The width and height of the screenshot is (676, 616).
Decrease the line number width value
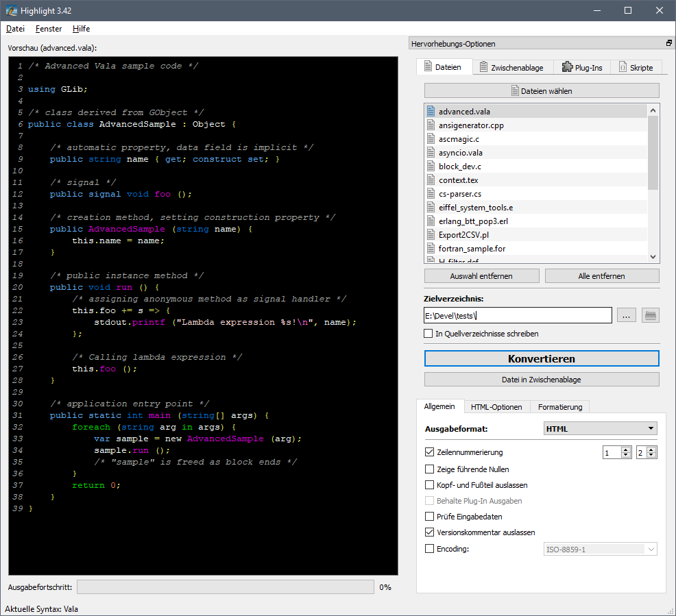pyautogui.click(x=651, y=456)
